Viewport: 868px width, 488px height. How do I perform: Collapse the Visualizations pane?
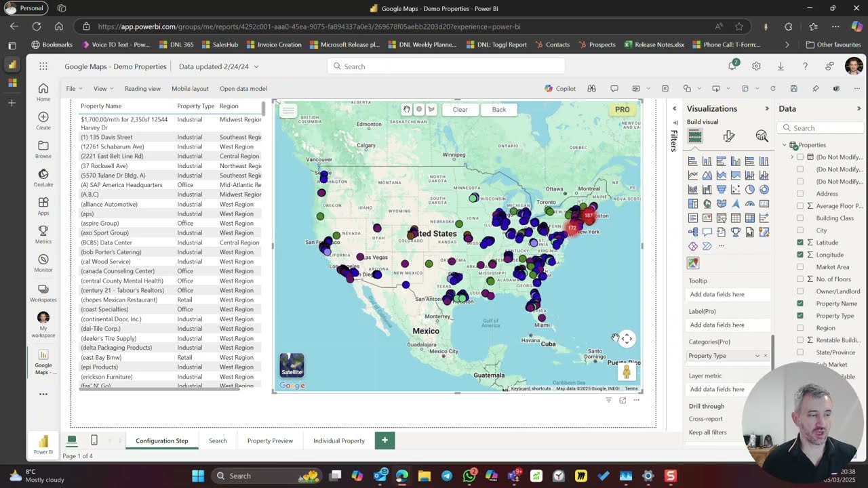(x=767, y=108)
